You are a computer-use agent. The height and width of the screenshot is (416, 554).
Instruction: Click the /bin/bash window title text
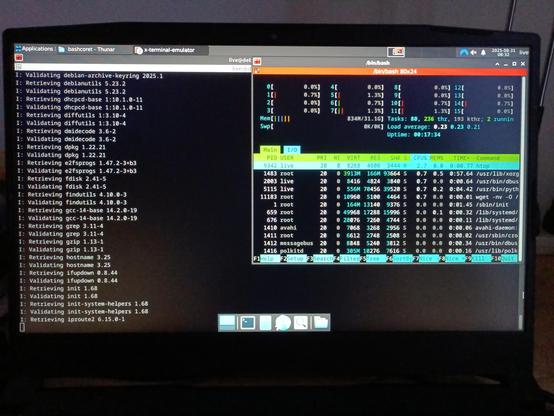pyautogui.click(x=378, y=63)
